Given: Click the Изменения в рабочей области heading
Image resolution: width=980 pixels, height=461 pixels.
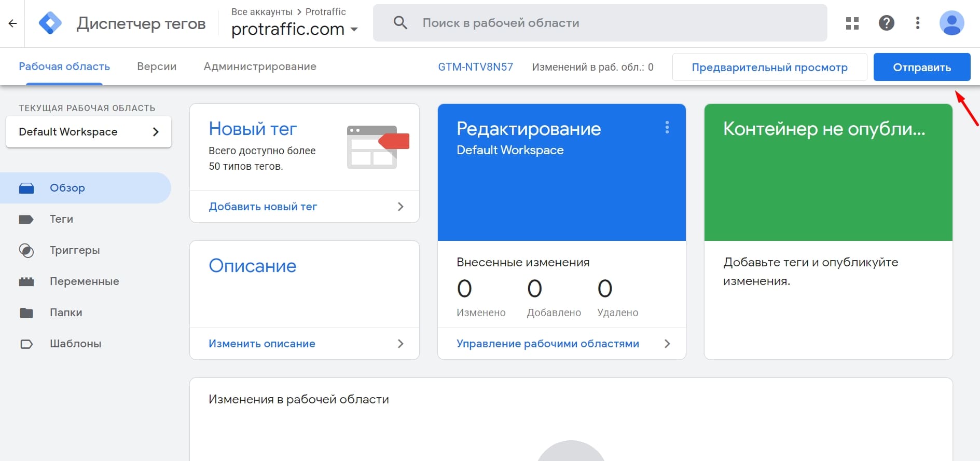Looking at the screenshot, I should tap(299, 399).
